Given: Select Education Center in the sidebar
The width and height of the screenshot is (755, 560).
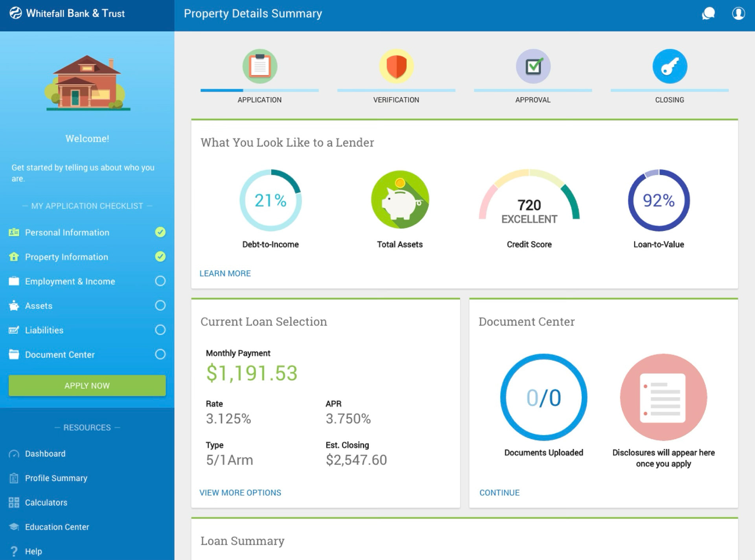Looking at the screenshot, I should (x=57, y=527).
